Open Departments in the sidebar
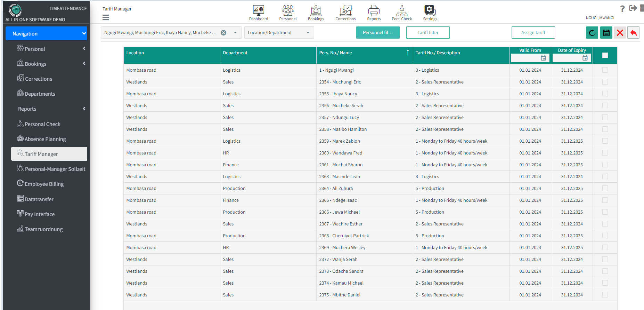Image resolution: width=644 pixels, height=310 pixels. click(36, 94)
